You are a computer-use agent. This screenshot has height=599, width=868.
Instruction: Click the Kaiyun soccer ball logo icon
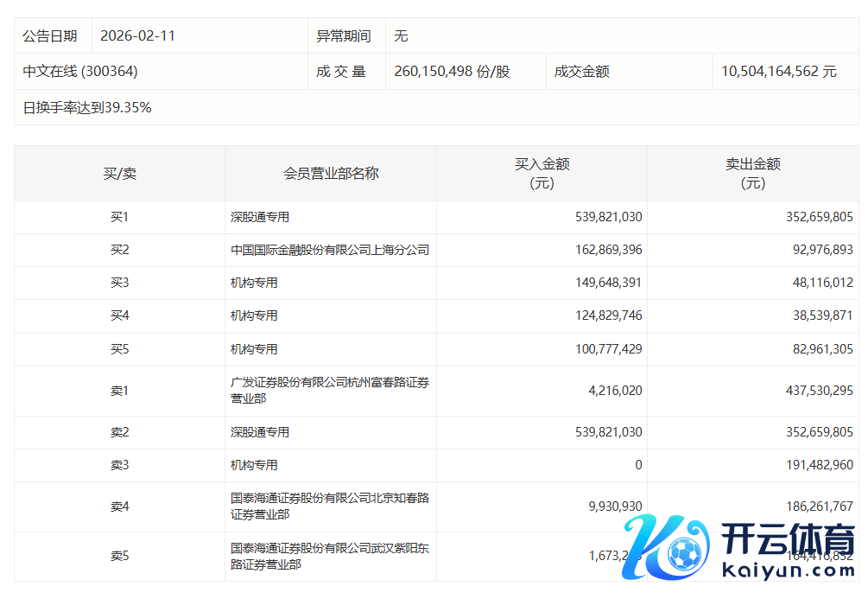point(661,546)
